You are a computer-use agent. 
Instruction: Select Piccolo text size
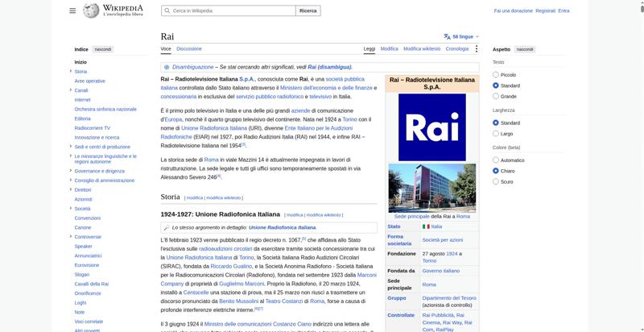coord(496,75)
